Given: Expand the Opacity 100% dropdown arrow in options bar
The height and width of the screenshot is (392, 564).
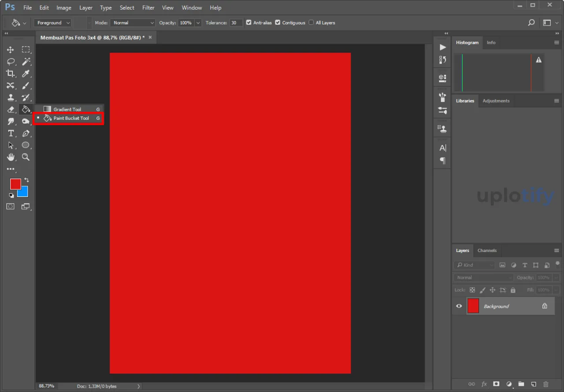Looking at the screenshot, I should (x=198, y=22).
